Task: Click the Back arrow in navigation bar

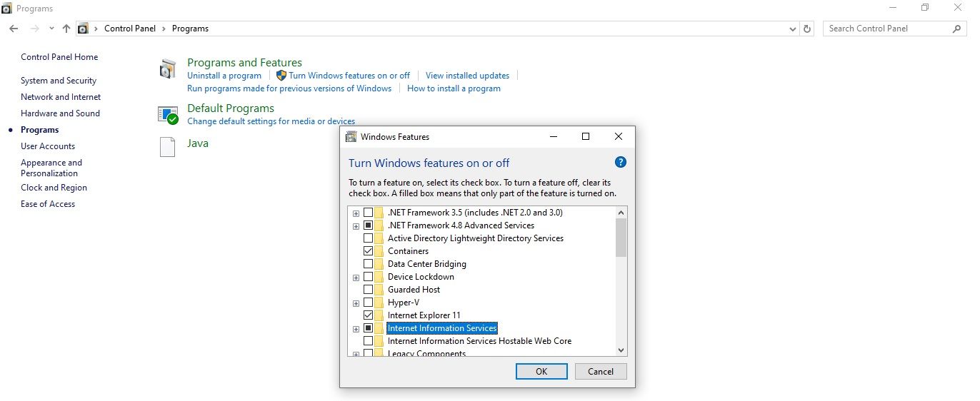Action: coord(14,29)
